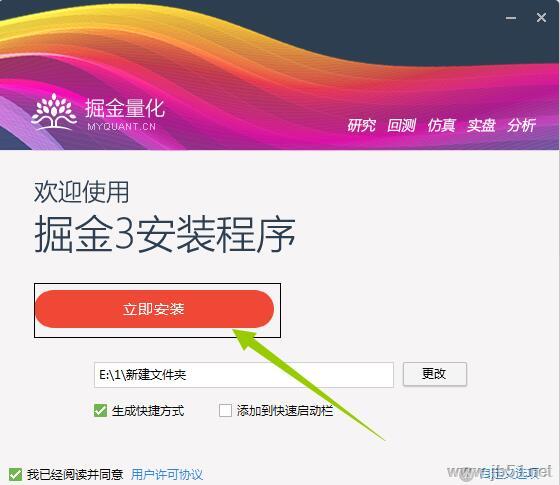Click the 欢迎使用 welcome heading
The height and width of the screenshot is (485, 560).
point(81,192)
